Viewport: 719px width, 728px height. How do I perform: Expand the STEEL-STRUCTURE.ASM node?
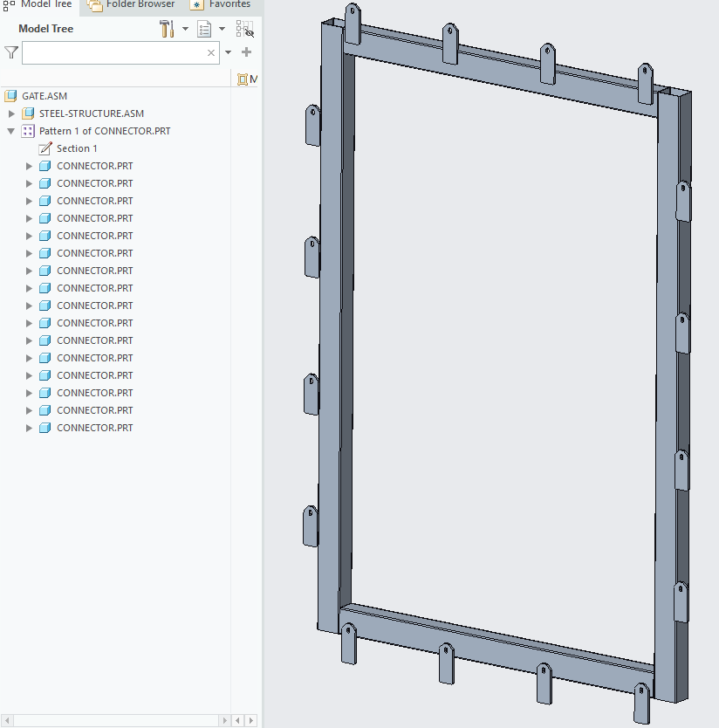[11, 113]
